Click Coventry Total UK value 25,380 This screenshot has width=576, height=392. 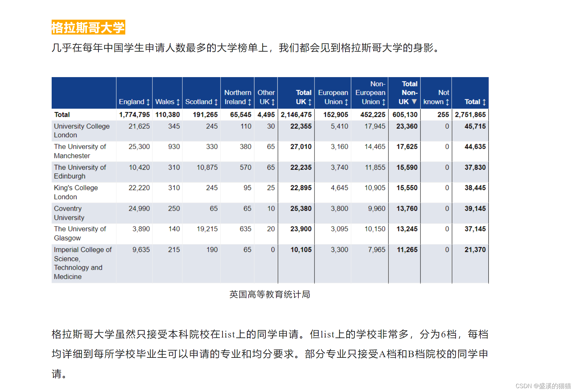click(301, 208)
